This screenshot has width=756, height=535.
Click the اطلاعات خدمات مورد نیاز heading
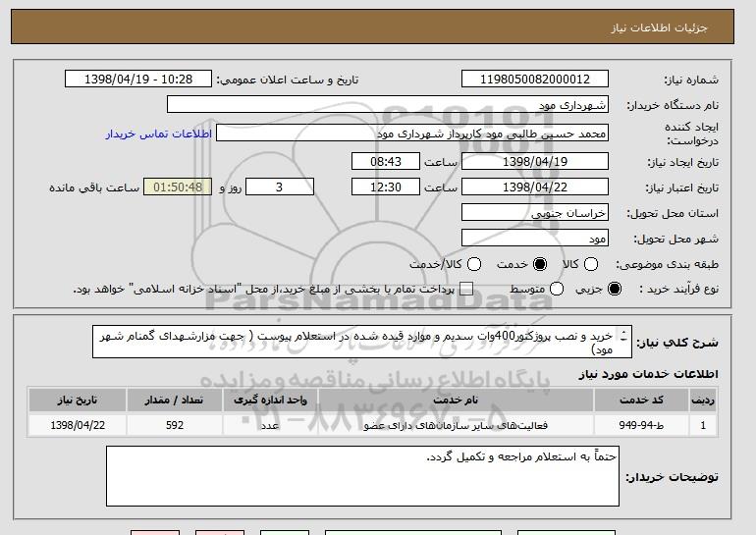click(x=648, y=374)
